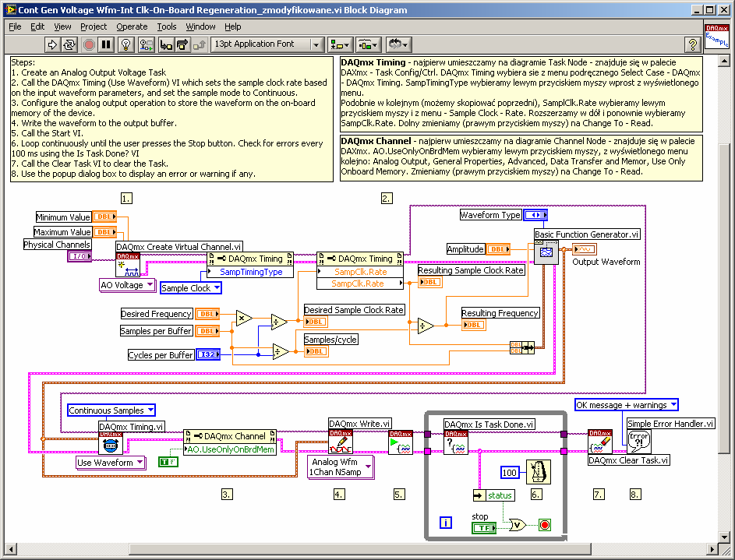Click Resulting Sample Clock Rate indicator

[429, 283]
